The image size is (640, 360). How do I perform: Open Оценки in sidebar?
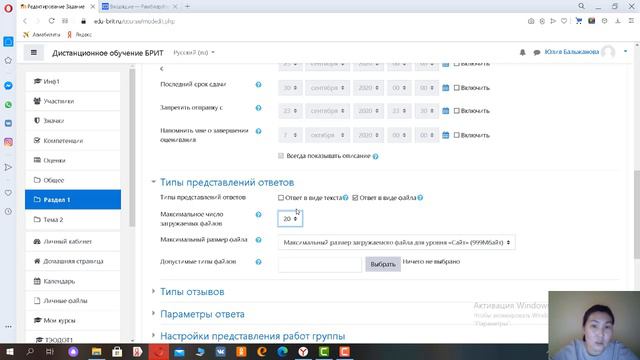click(73, 160)
